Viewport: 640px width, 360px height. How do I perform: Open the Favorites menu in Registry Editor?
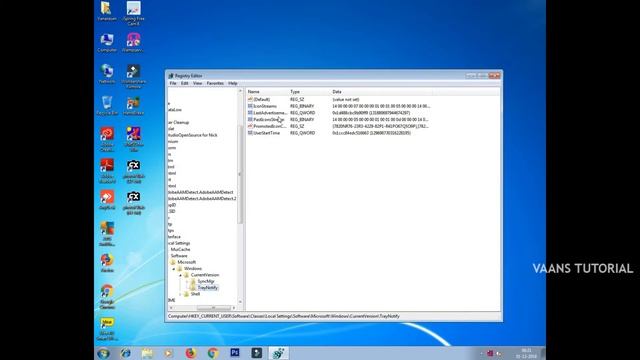(215, 83)
